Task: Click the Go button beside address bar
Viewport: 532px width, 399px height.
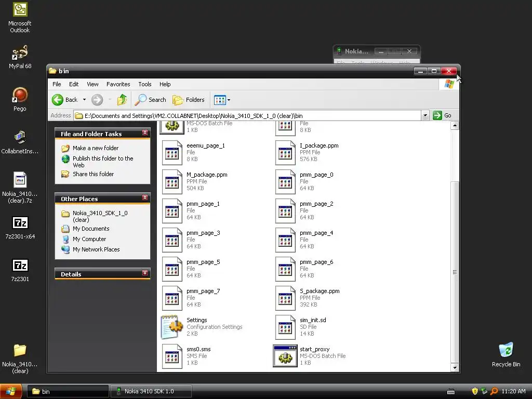Action: pyautogui.click(x=442, y=115)
